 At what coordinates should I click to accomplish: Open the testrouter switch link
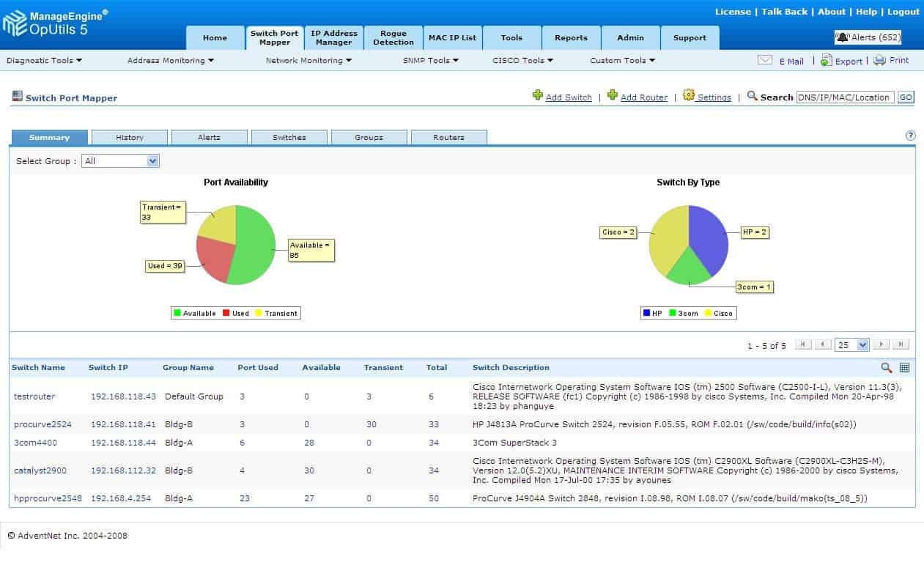[34, 396]
